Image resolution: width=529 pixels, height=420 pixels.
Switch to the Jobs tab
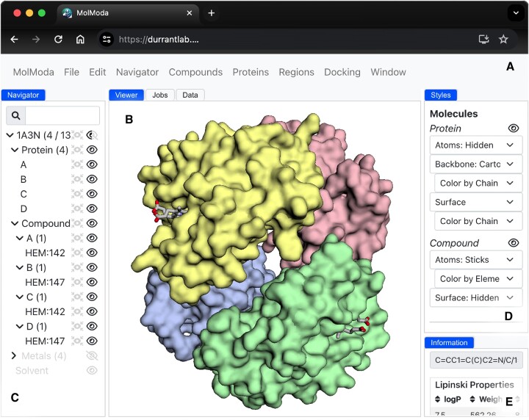[160, 95]
